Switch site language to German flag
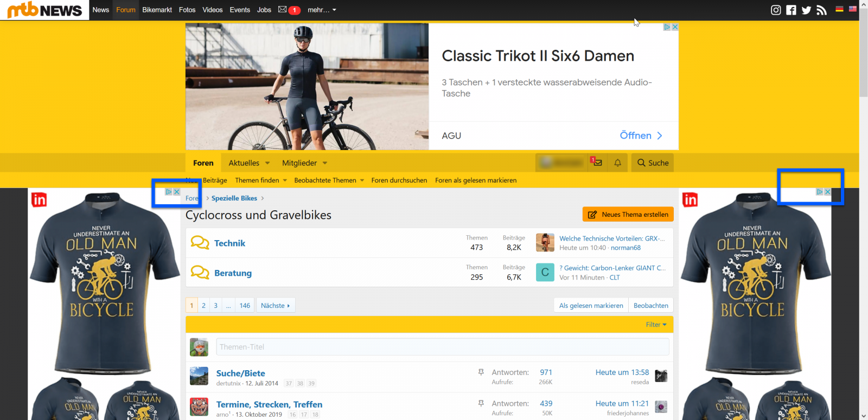 coord(839,9)
